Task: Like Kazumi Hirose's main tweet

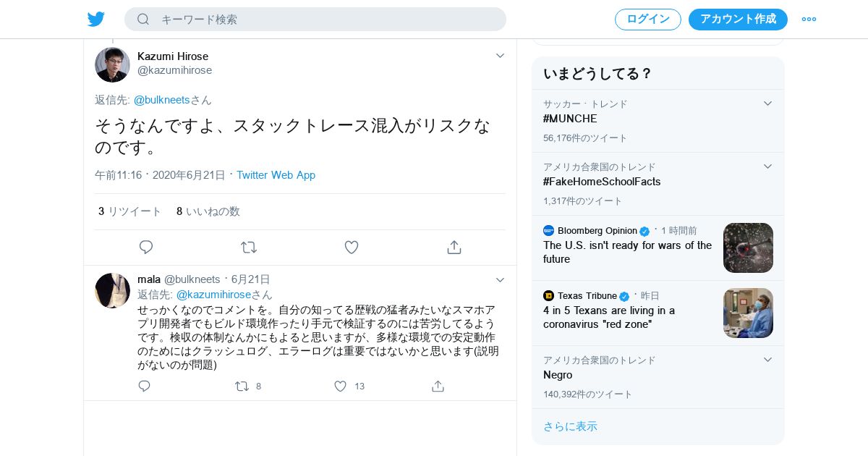Action: (352, 248)
